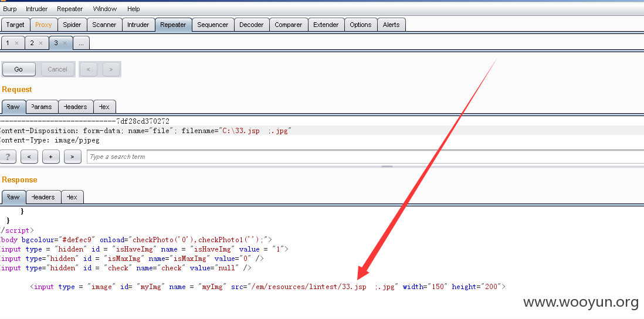
Task: Switch to the Decoder tab
Action: coord(252,25)
